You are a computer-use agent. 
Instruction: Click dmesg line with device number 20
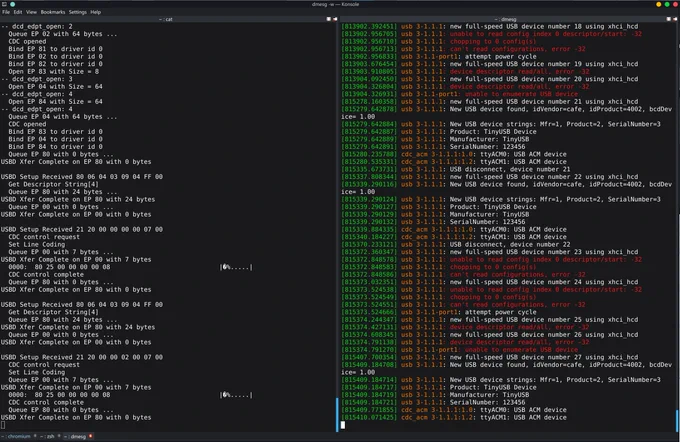490,79
